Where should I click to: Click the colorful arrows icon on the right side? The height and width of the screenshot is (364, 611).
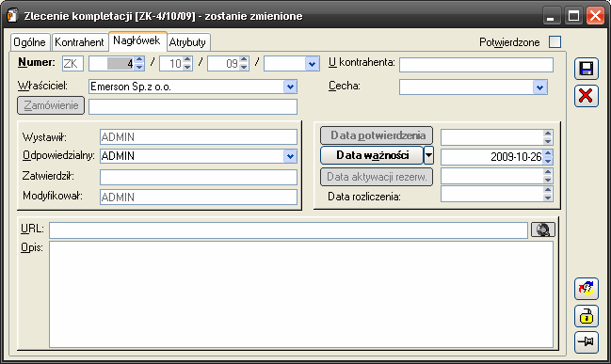pyautogui.click(x=587, y=289)
